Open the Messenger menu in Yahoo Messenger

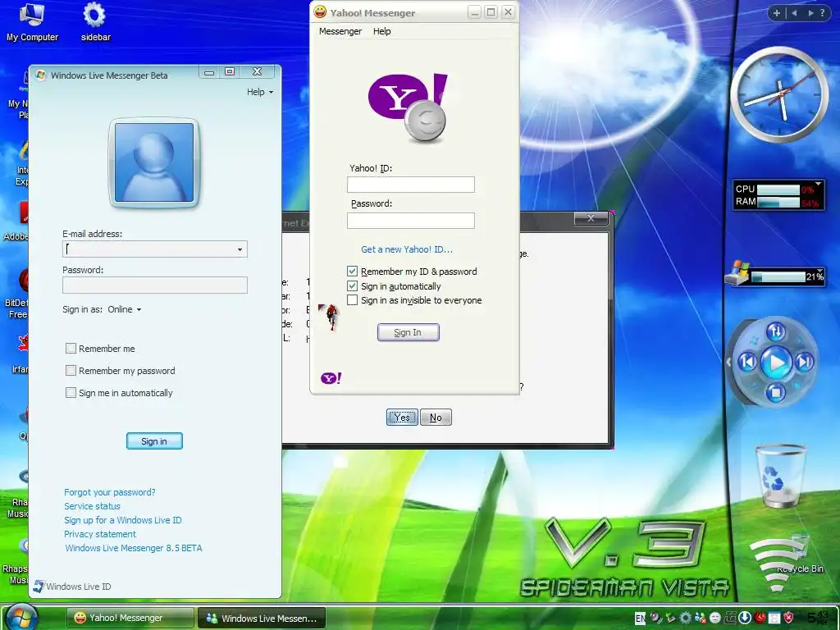tap(340, 31)
